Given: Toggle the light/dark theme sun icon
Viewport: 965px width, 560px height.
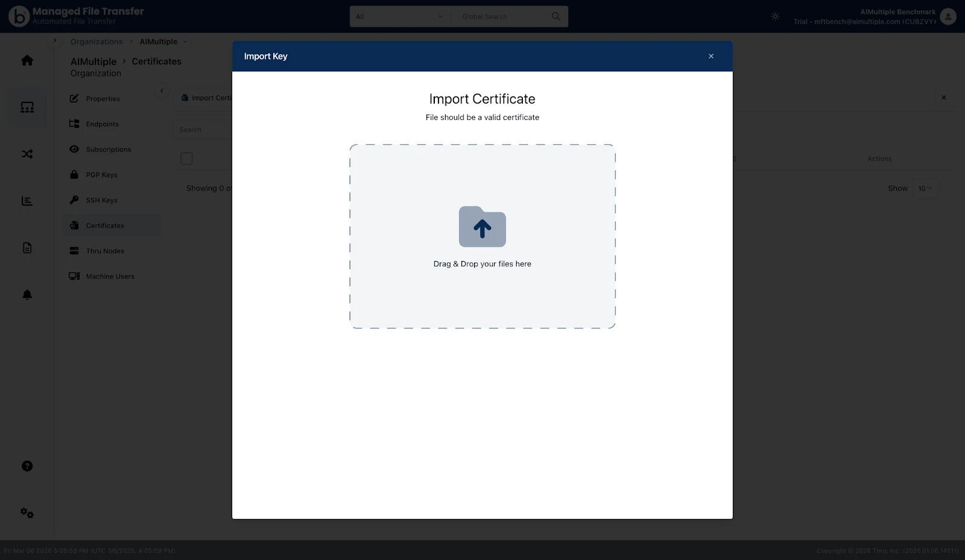Looking at the screenshot, I should [x=776, y=17].
